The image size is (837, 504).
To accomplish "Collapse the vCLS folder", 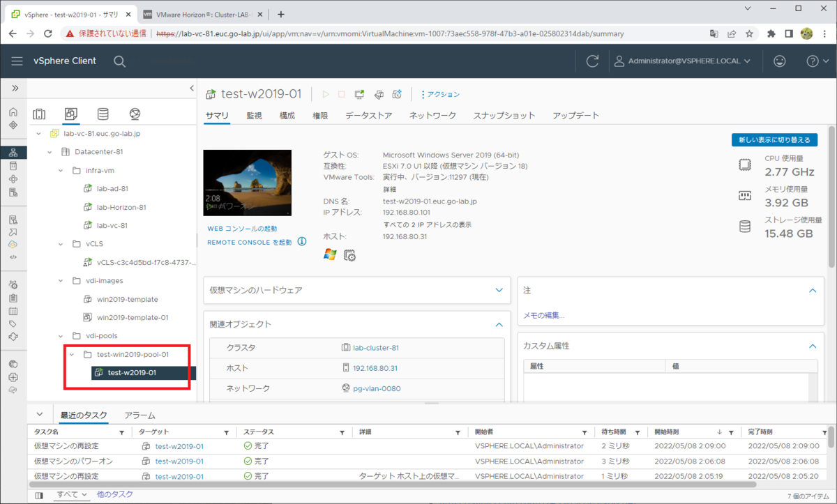I will [x=61, y=244].
